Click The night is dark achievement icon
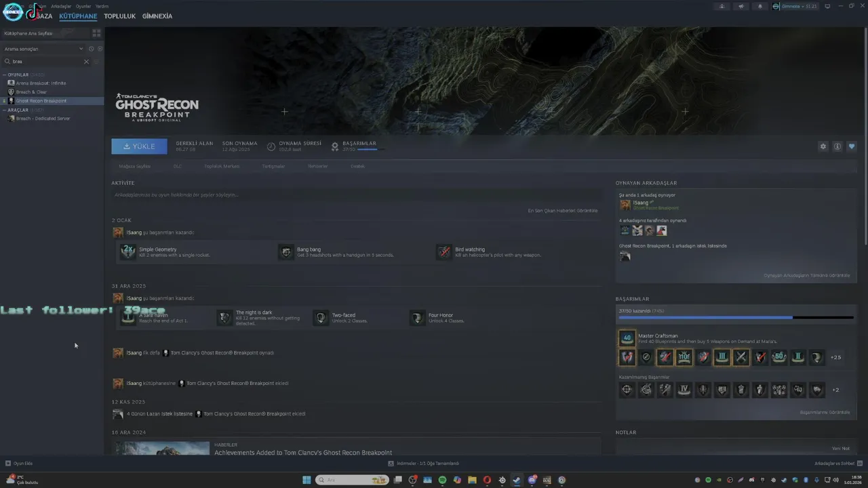The height and width of the screenshot is (488, 868). pos(224,318)
